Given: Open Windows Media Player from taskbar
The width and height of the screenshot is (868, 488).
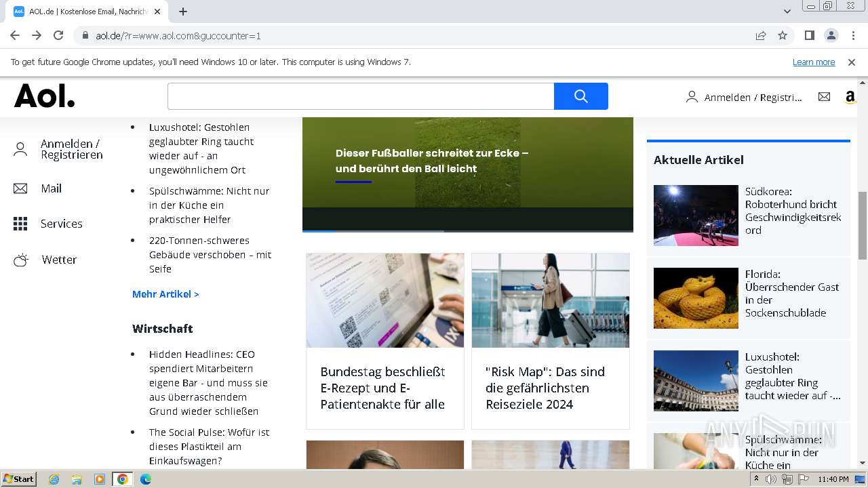Looking at the screenshot, I should coord(100,479).
